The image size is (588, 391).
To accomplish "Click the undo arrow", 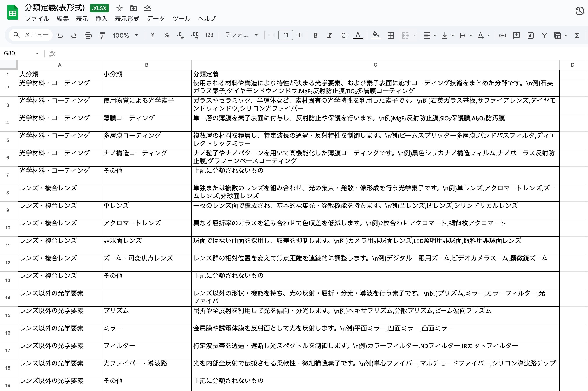I will 60,35.
